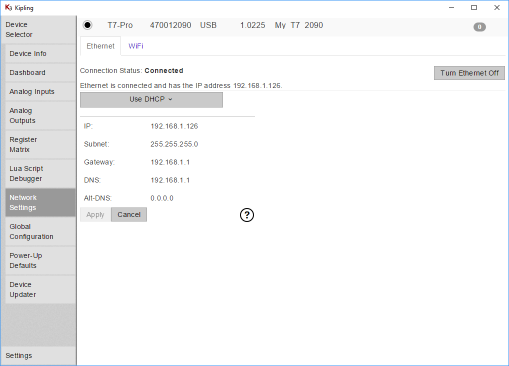The height and width of the screenshot is (366, 509).
Task: Open Global Configuration module
Action: click(40, 231)
